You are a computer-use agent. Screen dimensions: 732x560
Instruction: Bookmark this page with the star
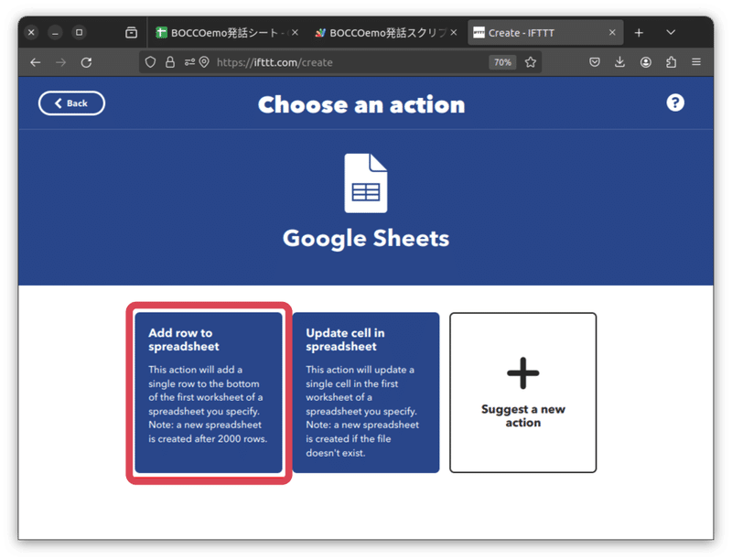pyautogui.click(x=531, y=62)
